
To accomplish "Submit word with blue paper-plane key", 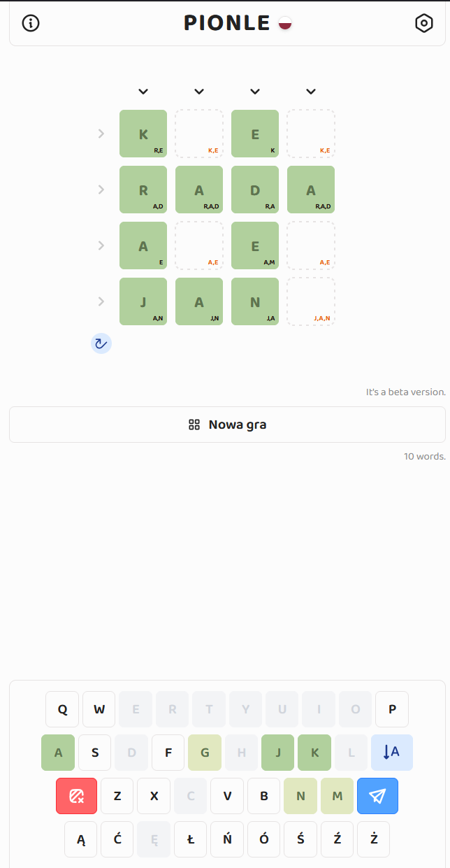I will tap(377, 796).
